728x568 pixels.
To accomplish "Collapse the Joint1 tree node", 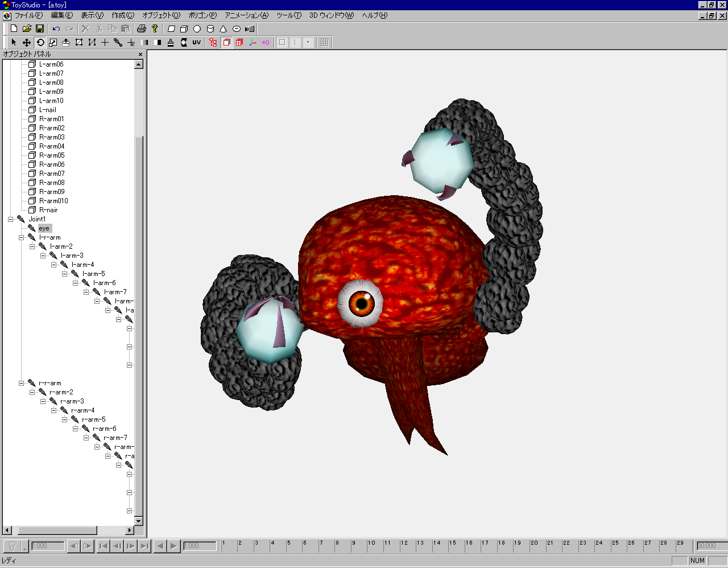I will click(10, 219).
